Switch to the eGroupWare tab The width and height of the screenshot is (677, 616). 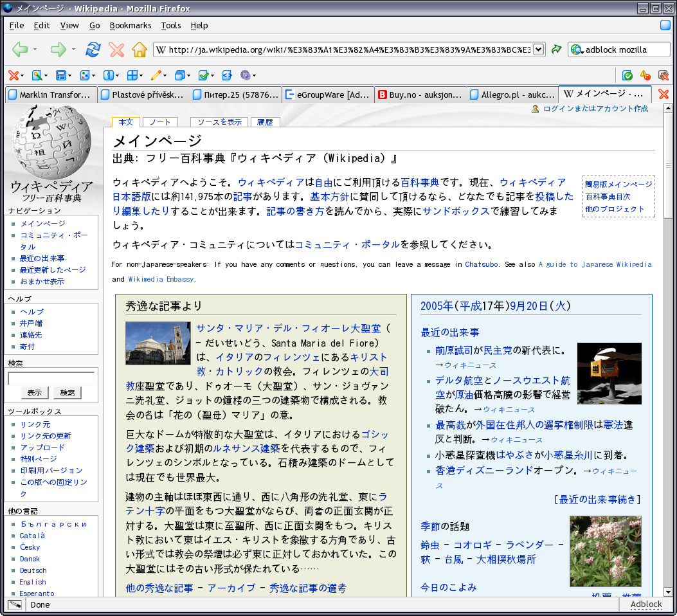click(x=329, y=95)
